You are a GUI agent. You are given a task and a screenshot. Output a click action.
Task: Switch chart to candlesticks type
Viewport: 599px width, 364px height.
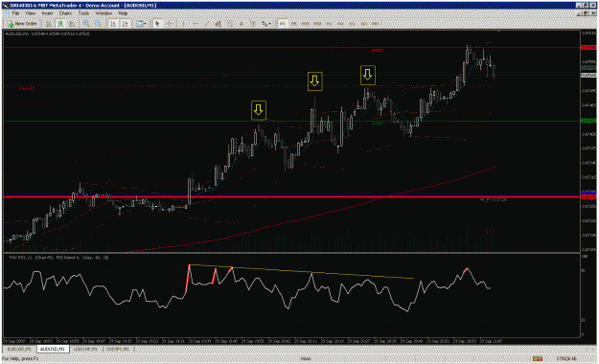[60, 24]
